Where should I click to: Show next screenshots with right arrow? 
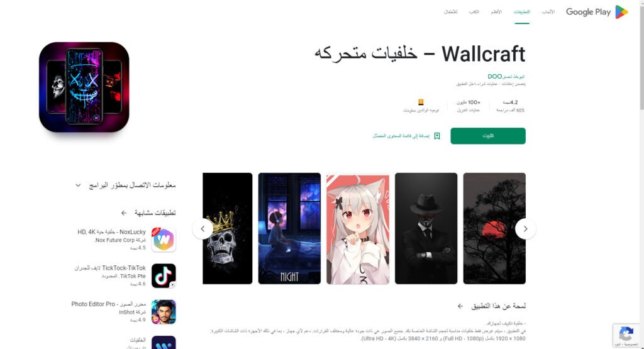(525, 229)
